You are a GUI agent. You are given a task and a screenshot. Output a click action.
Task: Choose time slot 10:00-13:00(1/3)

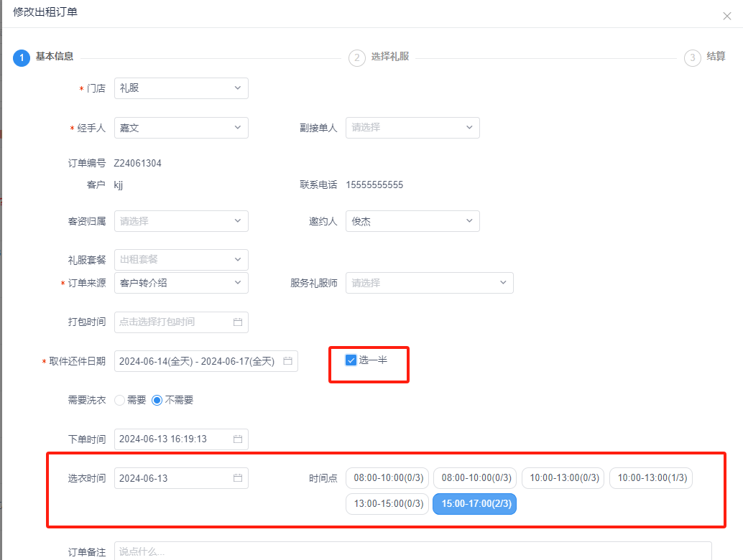click(652, 478)
